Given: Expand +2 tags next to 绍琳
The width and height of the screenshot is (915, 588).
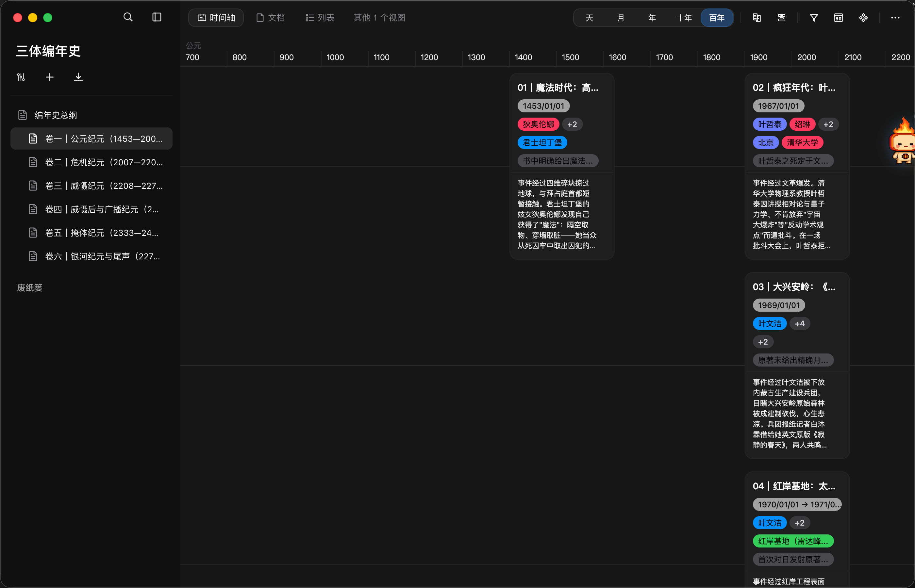Looking at the screenshot, I should click(828, 124).
